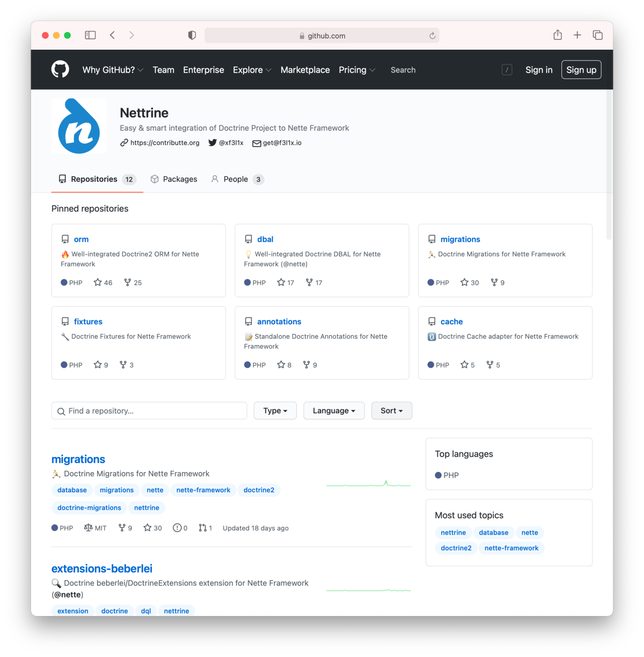Screen dimensions: 644x657
Task: Switch to the People tab
Action: pyautogui.click(x=237, y=179)
